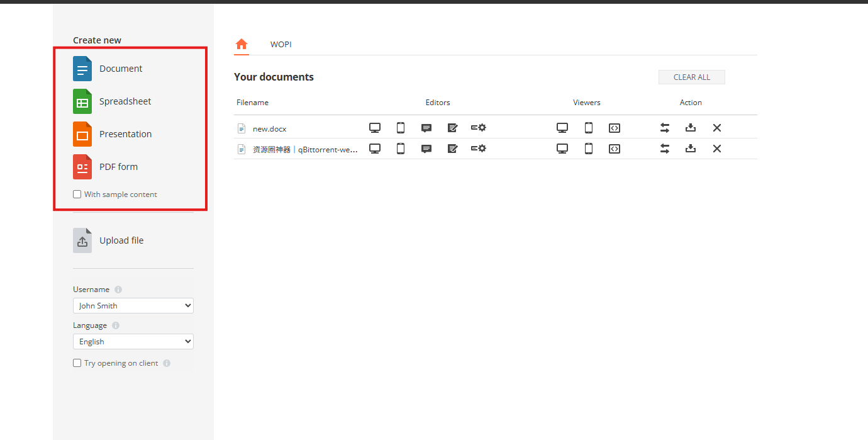Viewport: 868px width, 440px height.
Task: Click the CLEAR ALL button
Action: tap(692, 77)
